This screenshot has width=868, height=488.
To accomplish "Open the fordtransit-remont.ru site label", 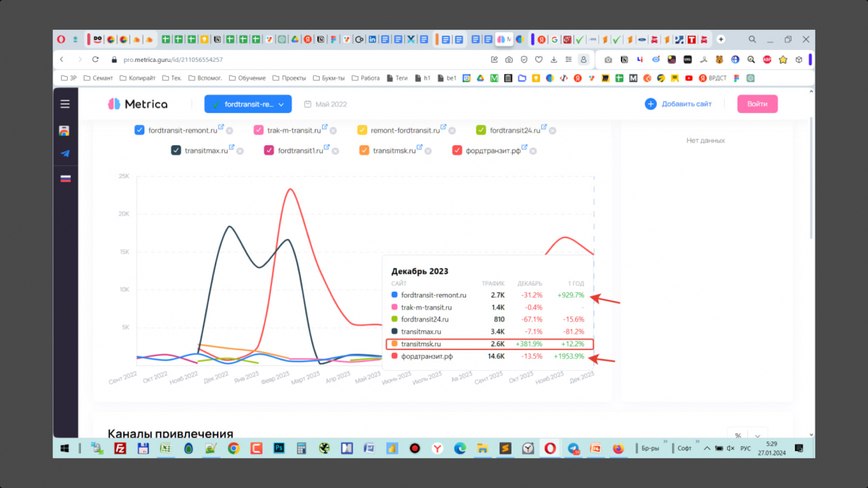I will click(x=183, y=131).
